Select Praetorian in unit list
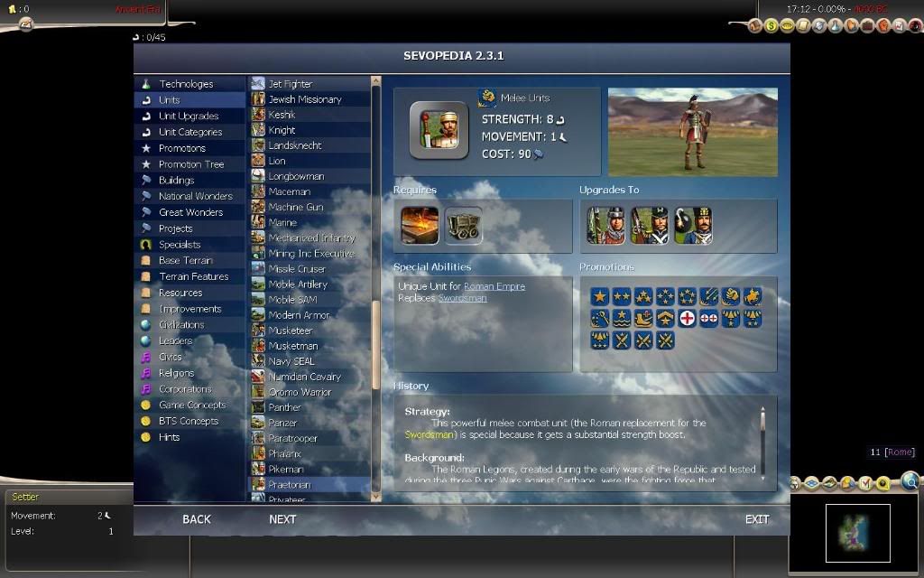Viewport: 924px width, 578px height. pyautogui.click(x=310, y=484)
